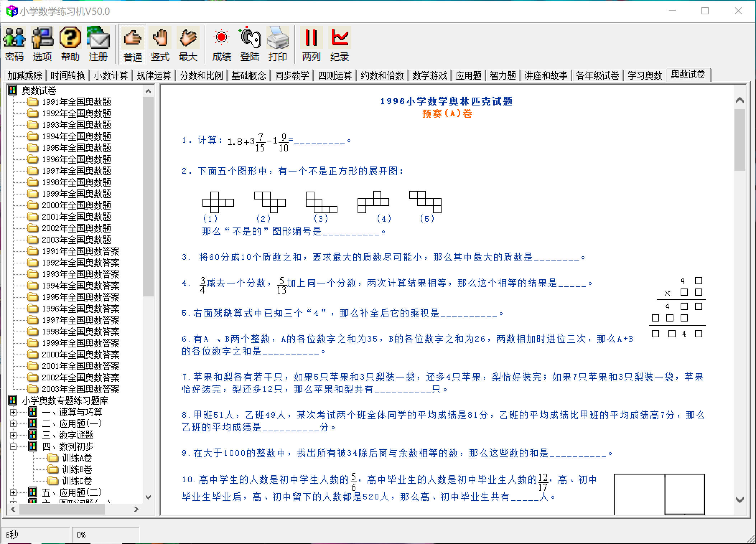Open the 2003年全国奥数题 folder
Image resolution: width=756 pixels, height=544 pixels.
[x=70, y=239]
